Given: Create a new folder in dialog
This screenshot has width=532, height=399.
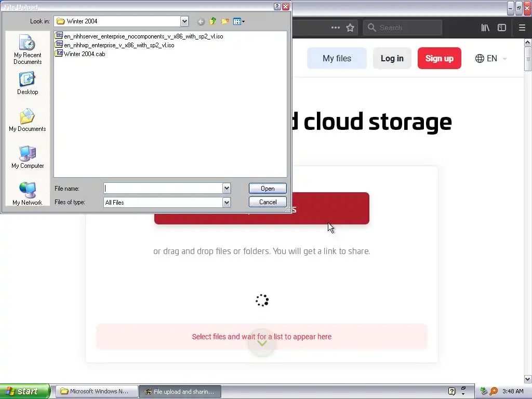Looking at the screenshot, I should pos(225,21).
